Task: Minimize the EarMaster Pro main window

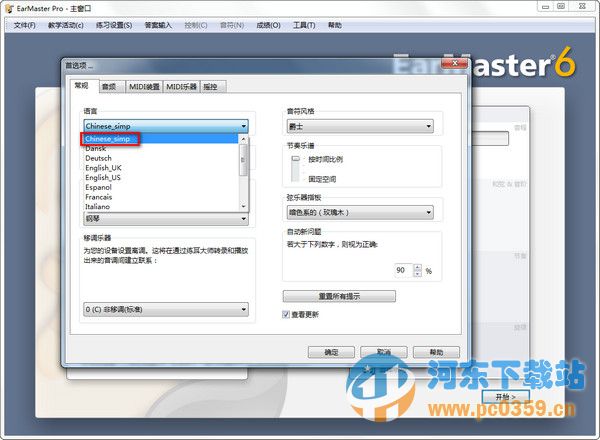Action: coord(546,7)
